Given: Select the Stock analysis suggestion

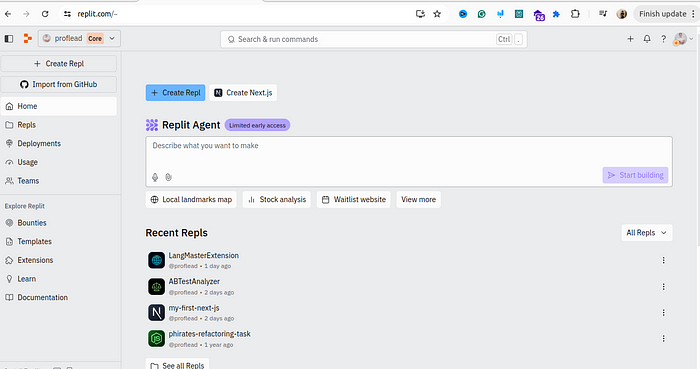Looking at the screenshot, I should (x=277, y=199).
